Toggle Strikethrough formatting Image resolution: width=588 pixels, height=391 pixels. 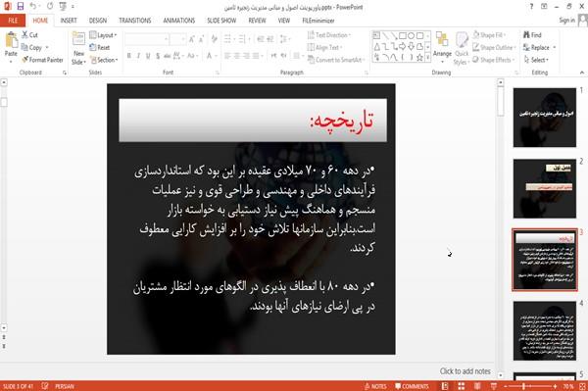[x=167, y=56]
